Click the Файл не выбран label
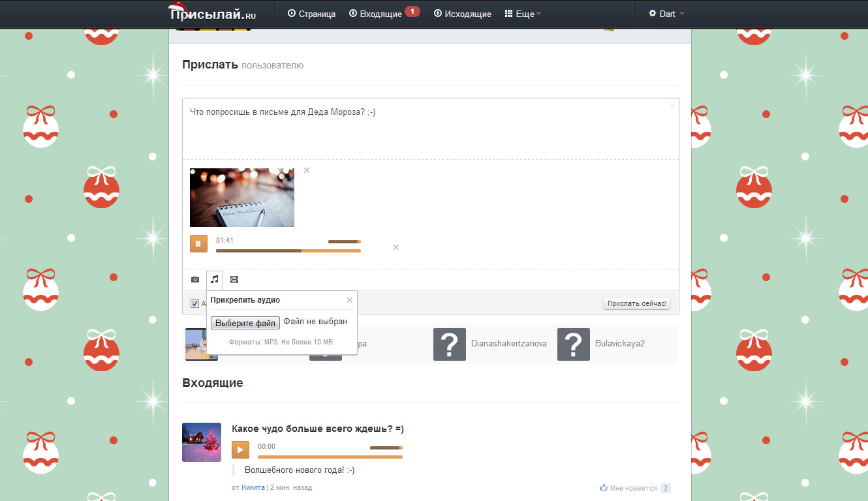The image size is (868, 501). (315, 322)
